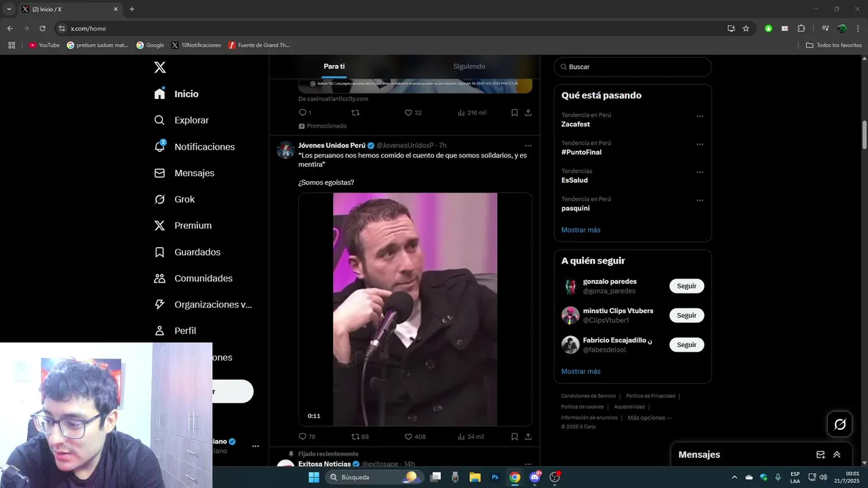The height and width of the screenshot is (488, 868).
Task: Follow Fabricio Escajadillo
Action: [x=686, y=345]
